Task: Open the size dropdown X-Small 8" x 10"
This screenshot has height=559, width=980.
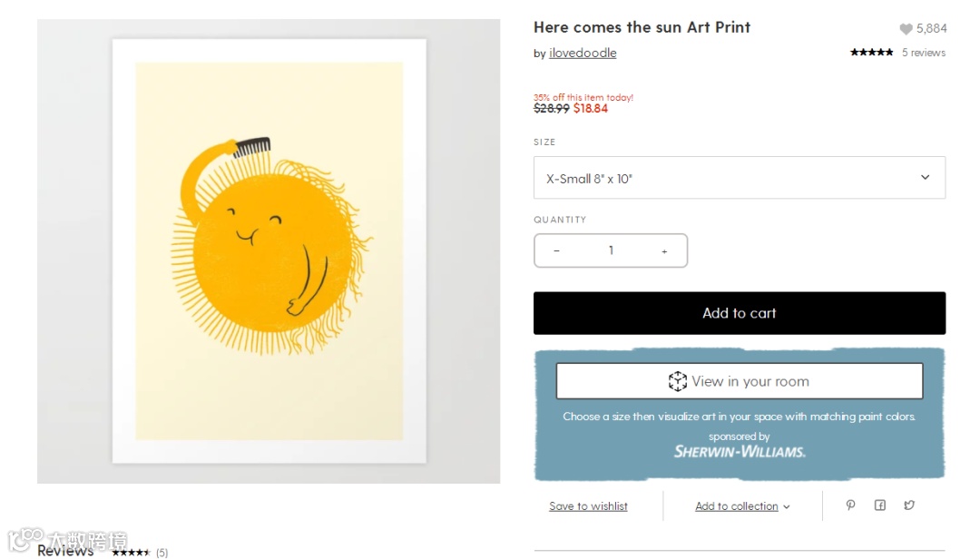Action: coord(739,178)
